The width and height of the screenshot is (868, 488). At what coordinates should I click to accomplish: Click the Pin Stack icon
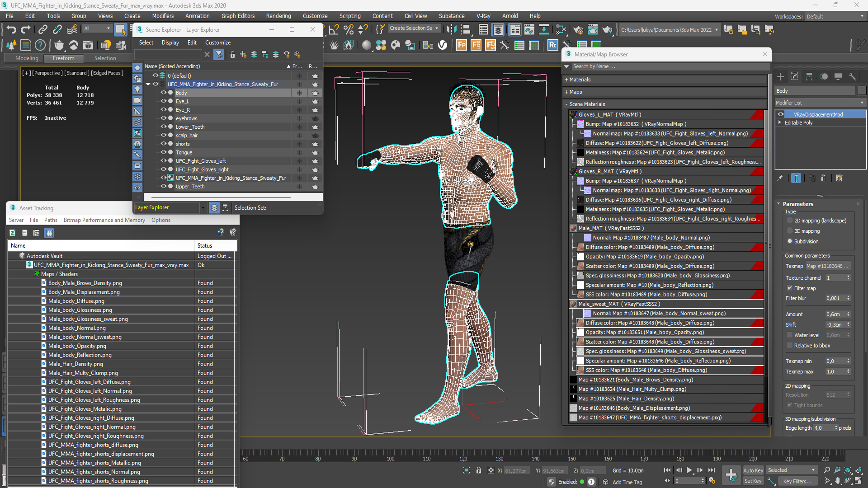[780, 178]
